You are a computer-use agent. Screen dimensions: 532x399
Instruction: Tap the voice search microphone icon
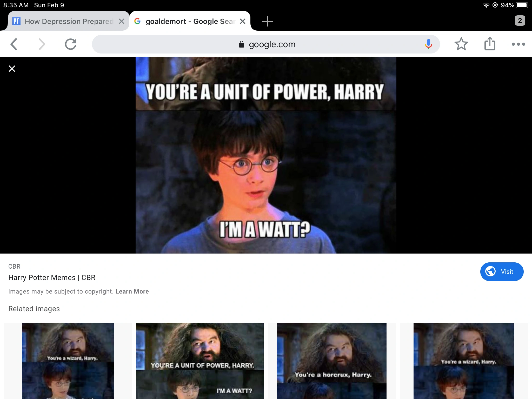428,44
